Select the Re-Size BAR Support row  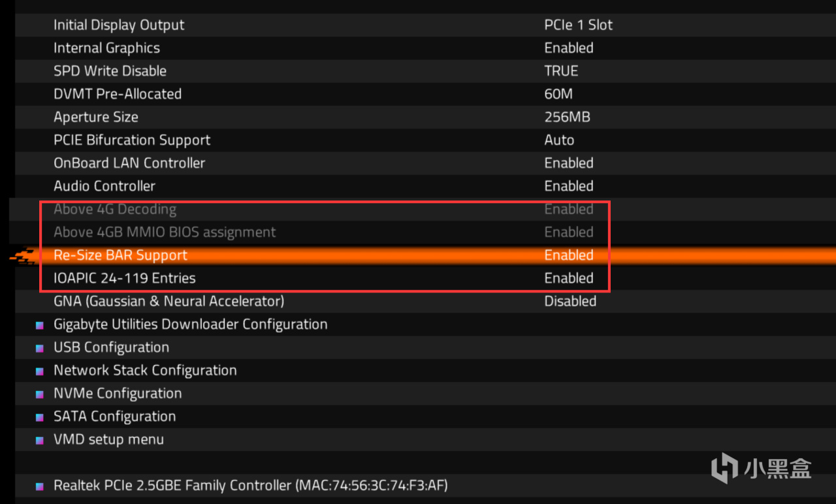[x=120, y=255]
